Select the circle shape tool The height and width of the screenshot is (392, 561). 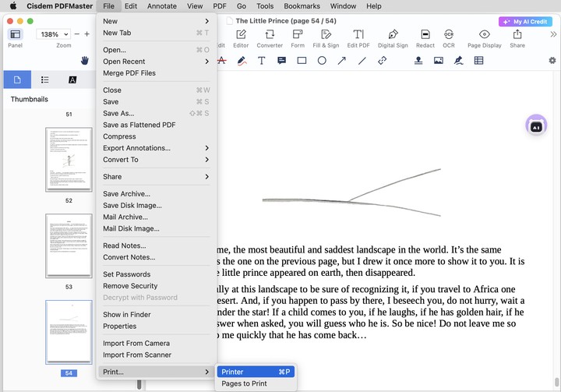click(322, 61)
